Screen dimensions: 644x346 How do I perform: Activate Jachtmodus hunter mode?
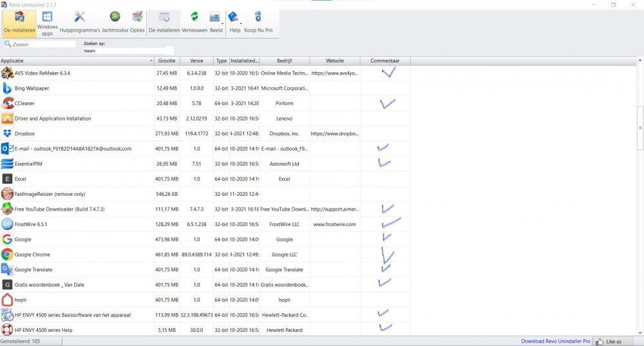115,23
